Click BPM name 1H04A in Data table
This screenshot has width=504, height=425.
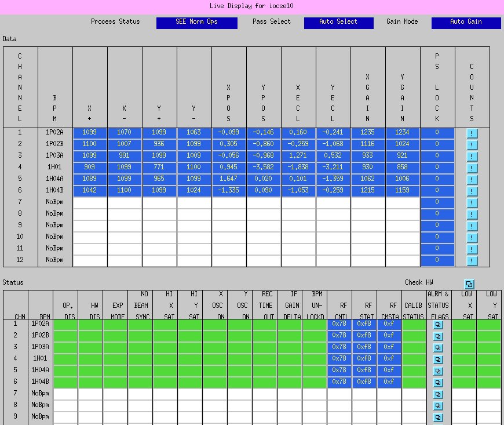54,179
